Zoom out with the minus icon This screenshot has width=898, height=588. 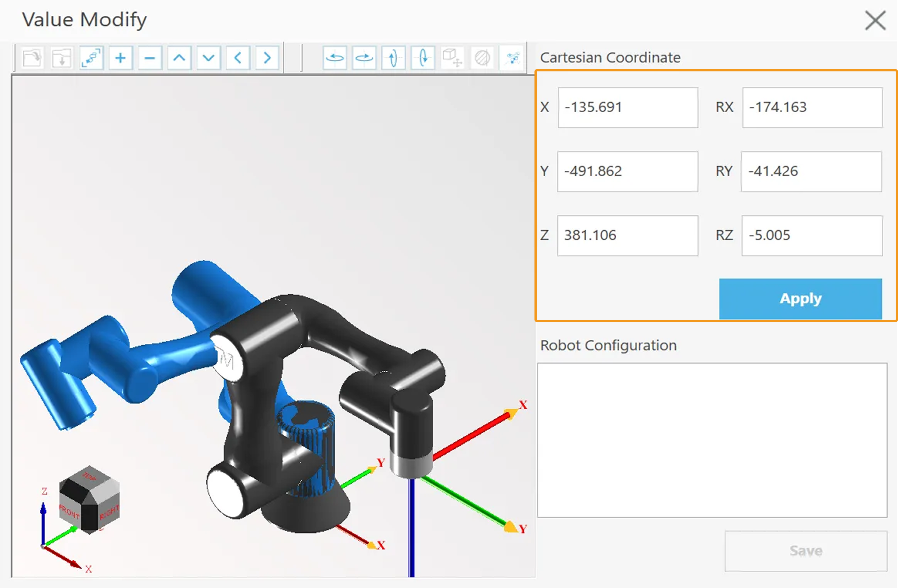(x=150, y=58)
